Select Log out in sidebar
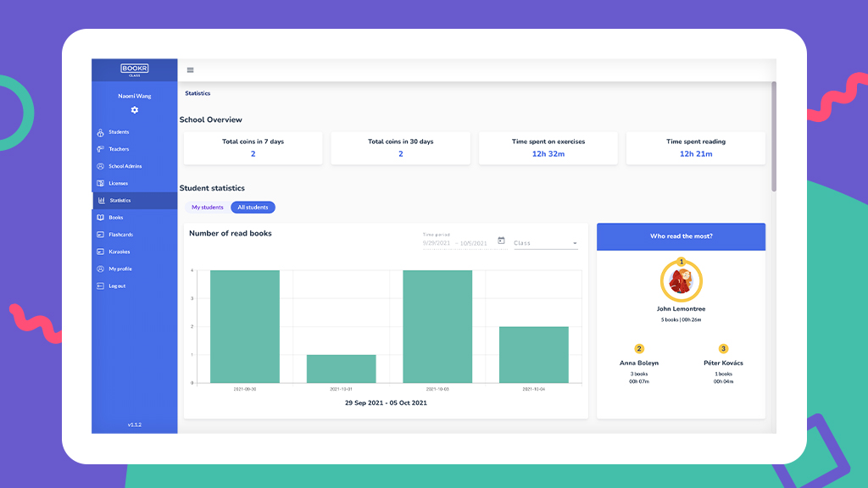The image size is (868, 488). coord(135,286)
